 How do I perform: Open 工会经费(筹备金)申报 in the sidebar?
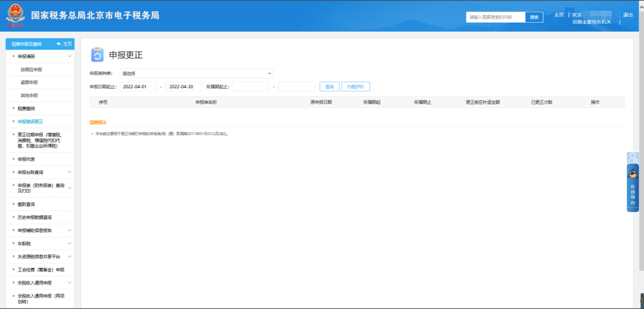[40, 270]
